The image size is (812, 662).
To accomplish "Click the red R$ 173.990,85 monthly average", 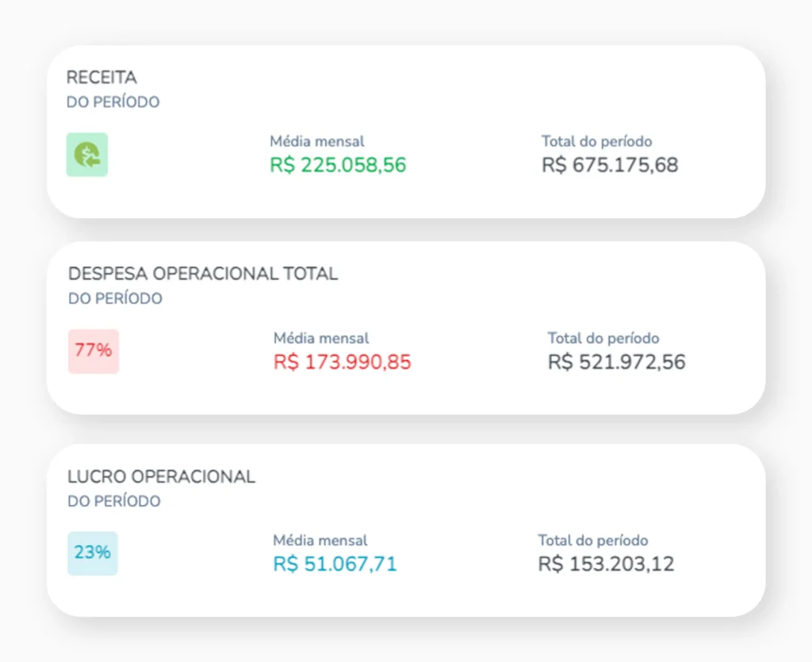I will coord(343,362).
